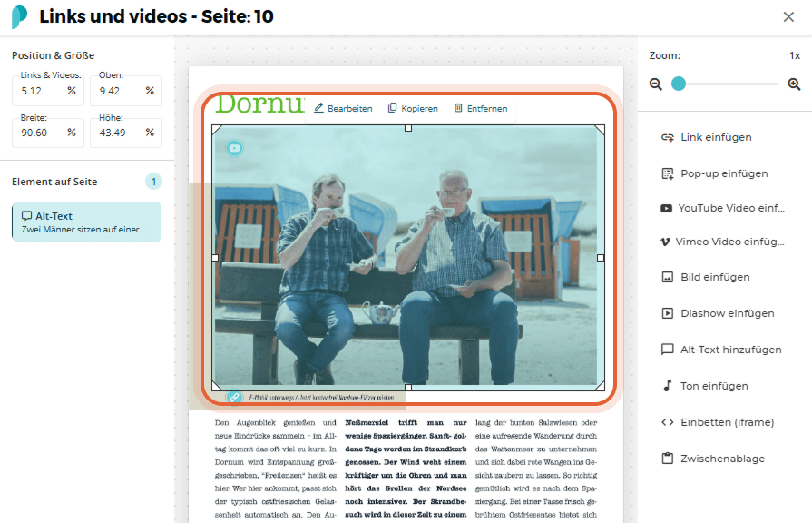Click the Element auf Seite heading
The height and width of the screenshot is (523, 812).
point(54,182)
